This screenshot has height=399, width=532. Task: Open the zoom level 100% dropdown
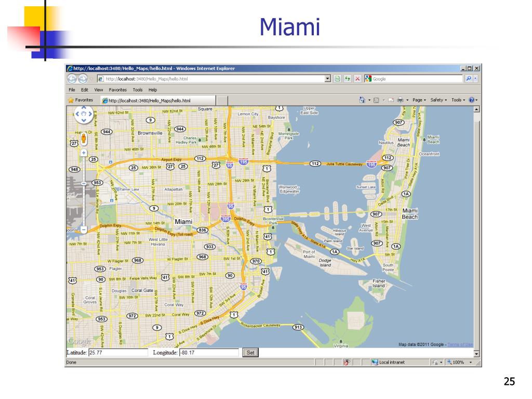pos(471,362)
